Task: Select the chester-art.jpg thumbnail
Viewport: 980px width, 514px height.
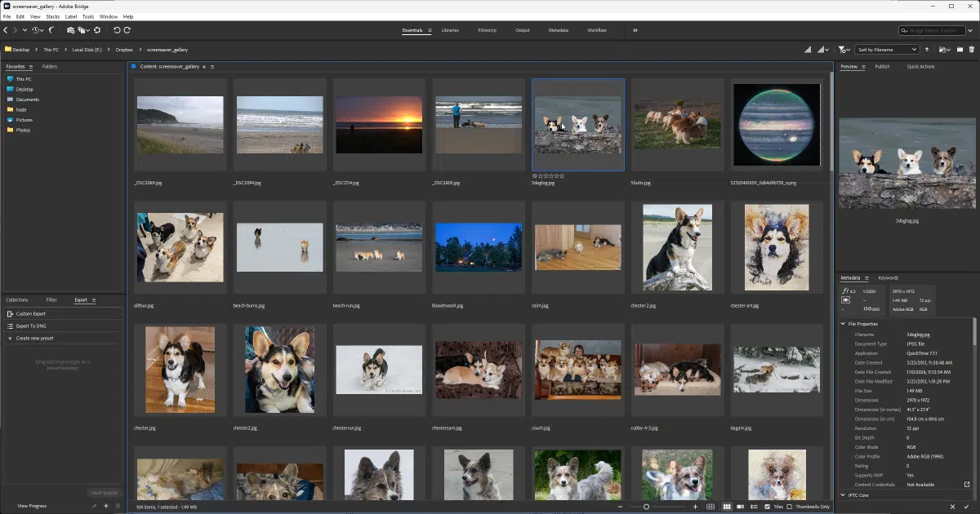Action: (776, 247)
